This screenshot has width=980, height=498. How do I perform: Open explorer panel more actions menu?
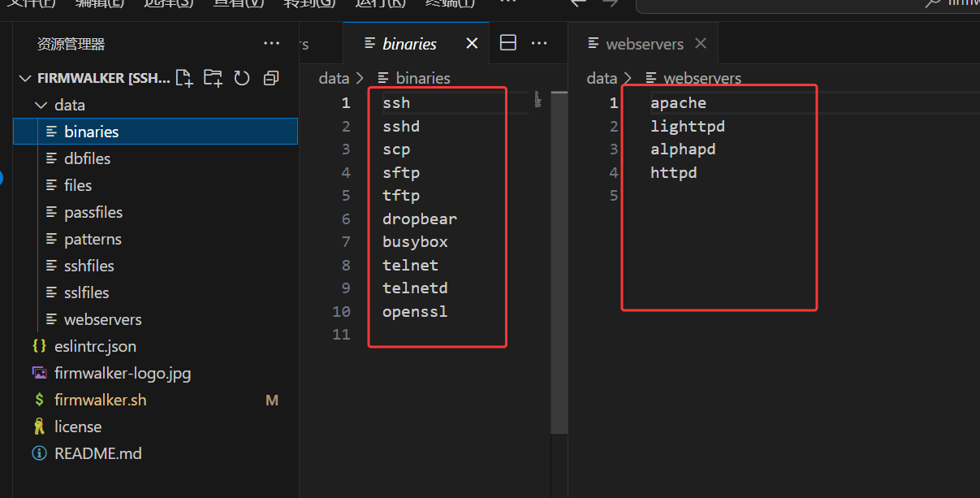coord(271,44)
